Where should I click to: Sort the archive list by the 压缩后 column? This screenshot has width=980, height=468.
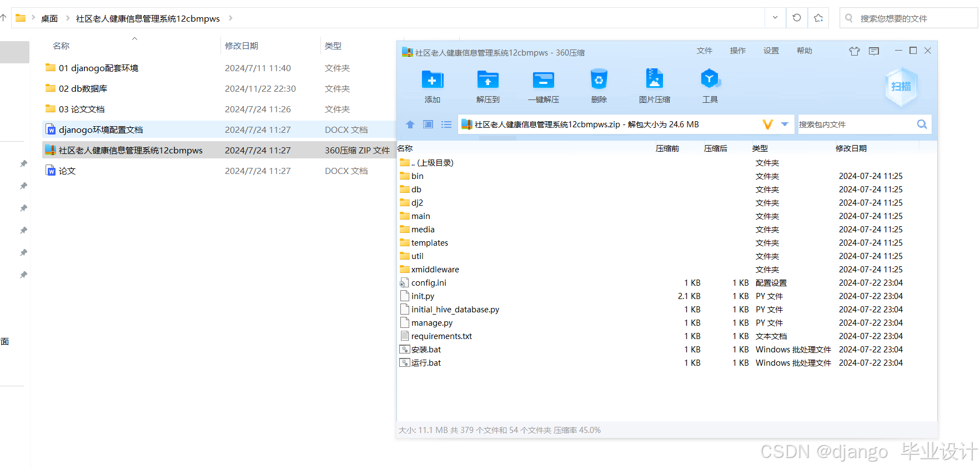point(716,148)
